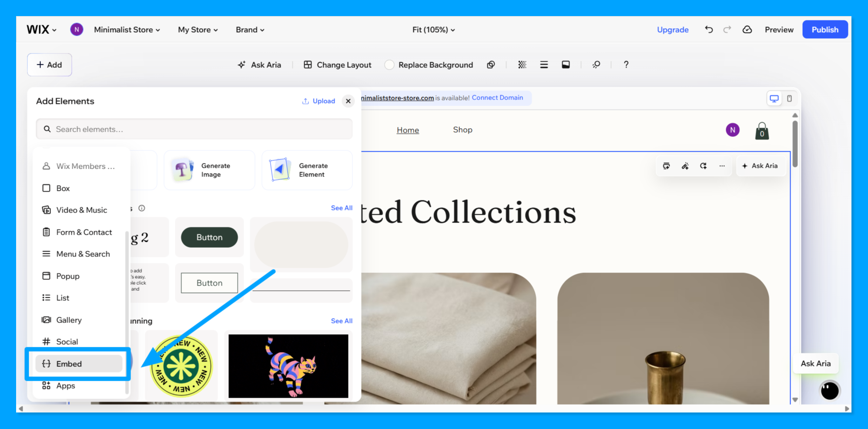Click the Upload link in Add Elements

(x=319, y=101)
